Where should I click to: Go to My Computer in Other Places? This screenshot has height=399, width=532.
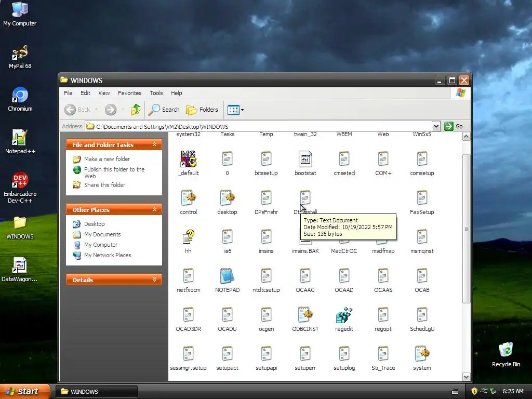pos(100,245)
